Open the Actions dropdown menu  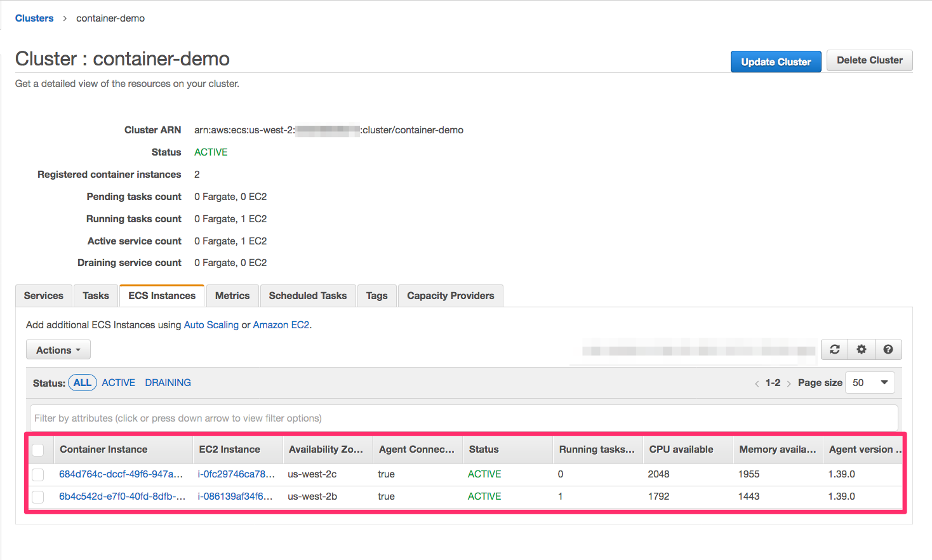[58, 350]
